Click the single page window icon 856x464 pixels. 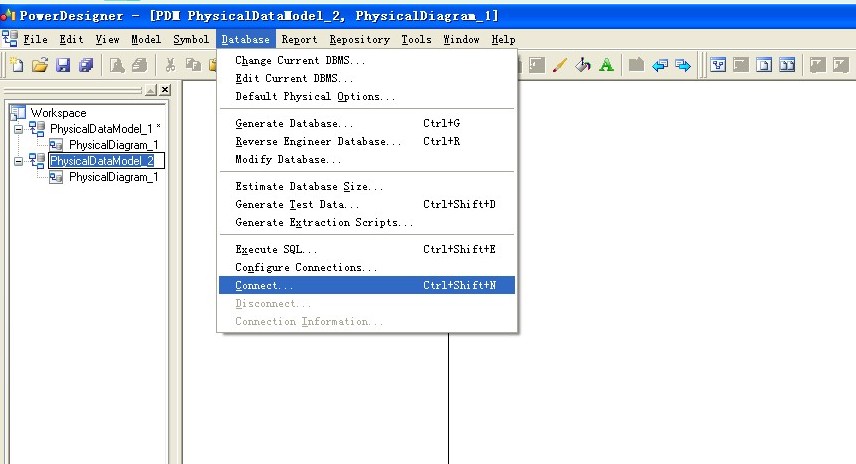point(764,66)
